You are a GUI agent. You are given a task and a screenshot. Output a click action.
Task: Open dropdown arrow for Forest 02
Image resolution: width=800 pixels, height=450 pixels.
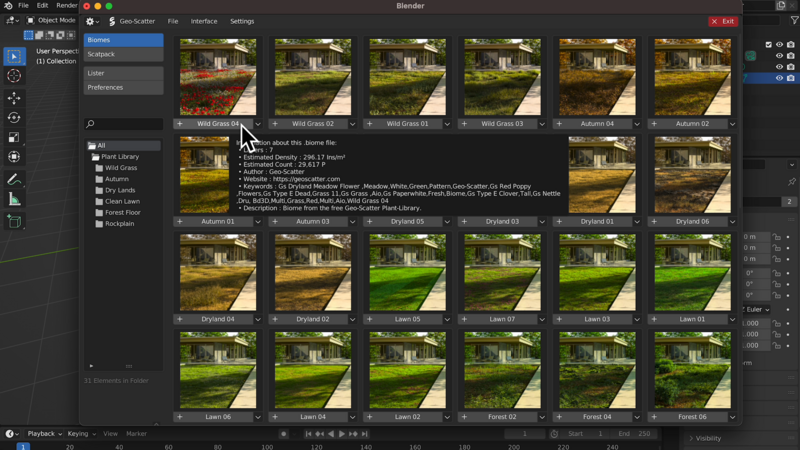[x=542, y=417]
